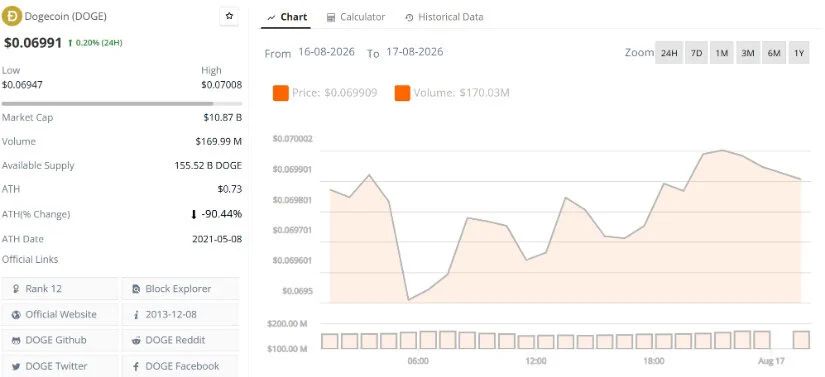Visit the Official Website link

pyautogui.click(x=60, y=314)
